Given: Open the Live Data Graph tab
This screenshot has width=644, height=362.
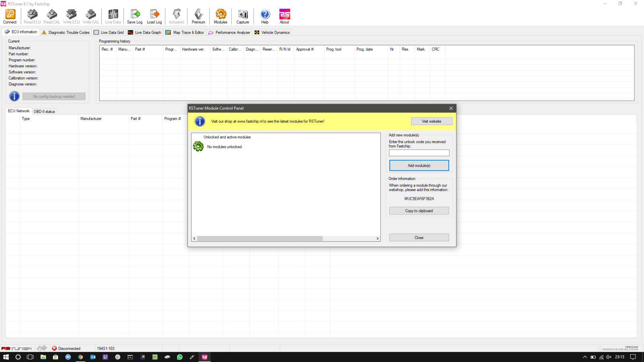Looking at the screenshot, I should click(144, 33).
